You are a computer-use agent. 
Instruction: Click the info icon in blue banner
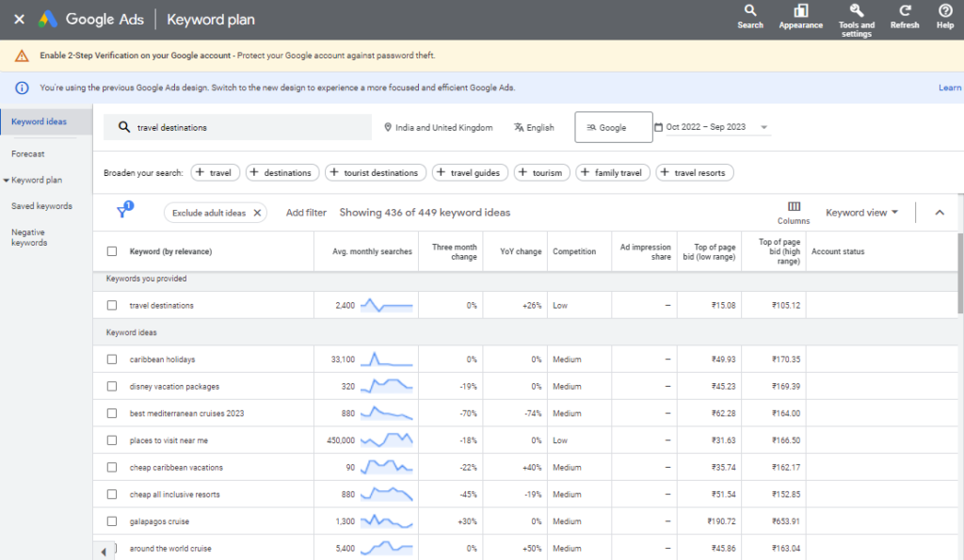point(22,88)
